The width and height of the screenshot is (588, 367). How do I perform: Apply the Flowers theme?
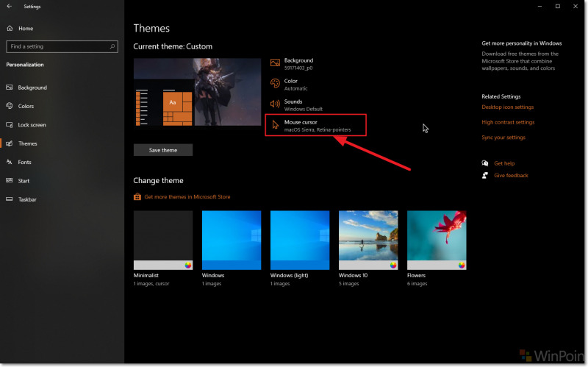[x=437, y=240]
